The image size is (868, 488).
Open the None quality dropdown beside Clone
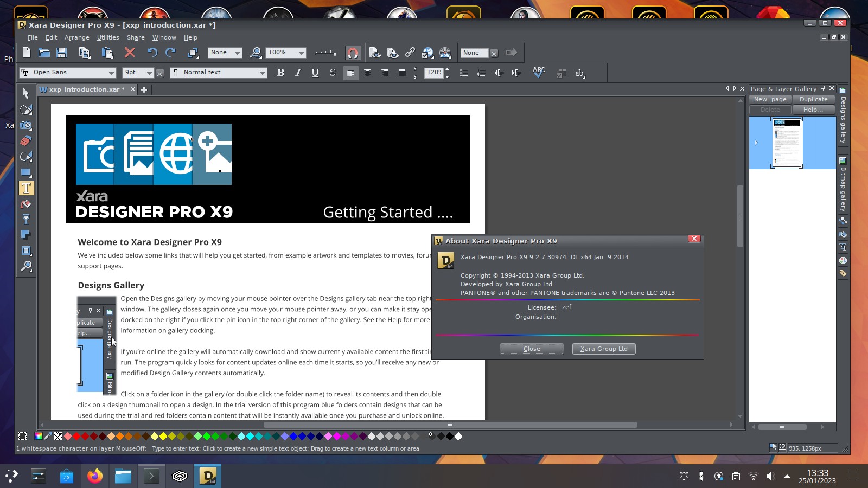point(237,53)
